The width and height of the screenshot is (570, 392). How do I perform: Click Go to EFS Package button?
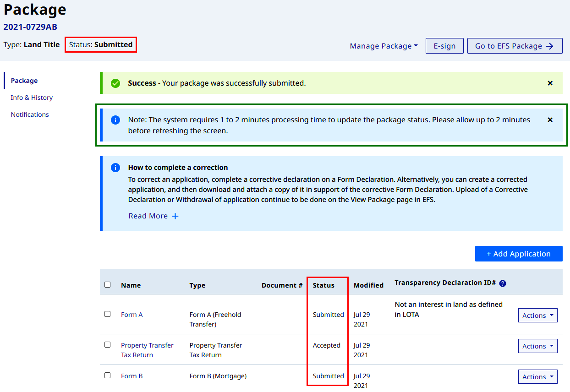click(515, 46)
